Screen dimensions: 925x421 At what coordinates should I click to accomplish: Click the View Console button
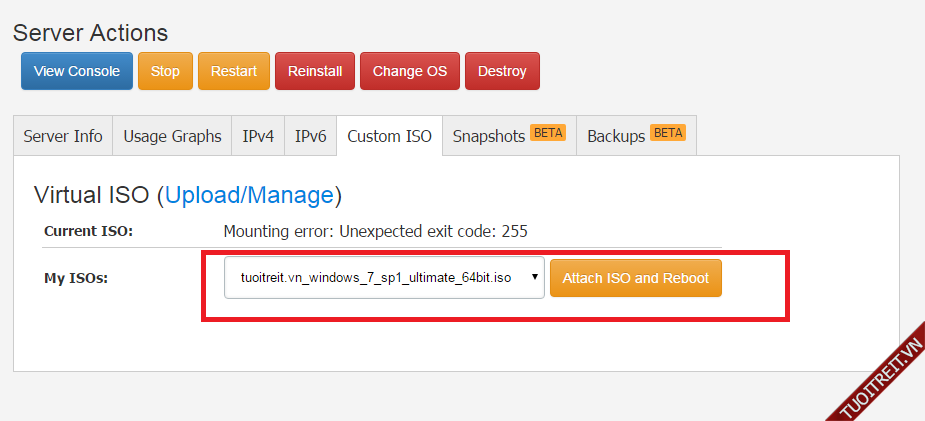pos(77,71)
